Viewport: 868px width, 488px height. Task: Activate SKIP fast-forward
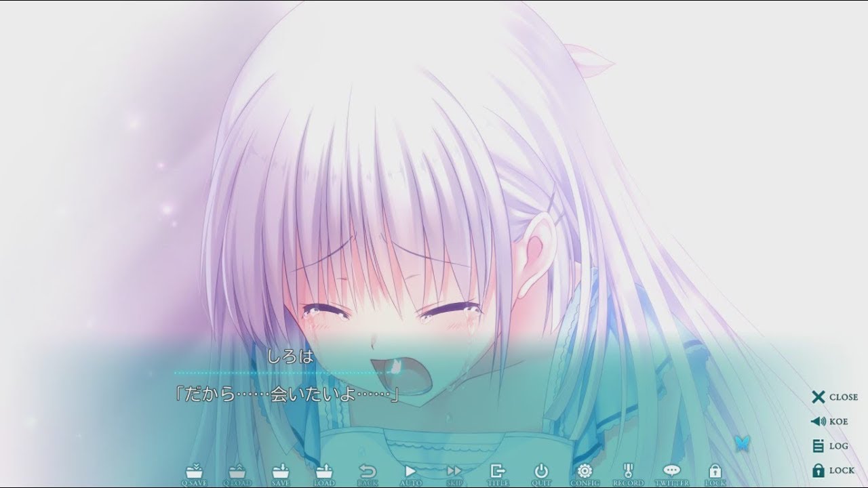pos(454,474)
